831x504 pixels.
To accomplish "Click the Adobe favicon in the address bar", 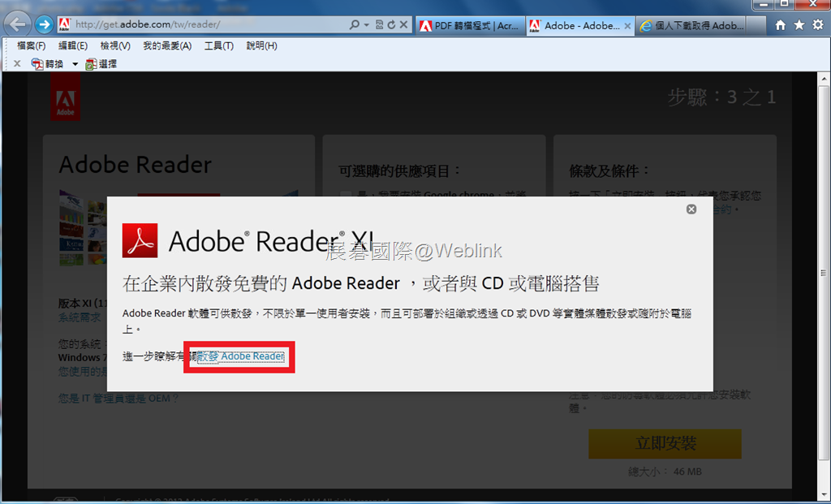I will [65, 24].
